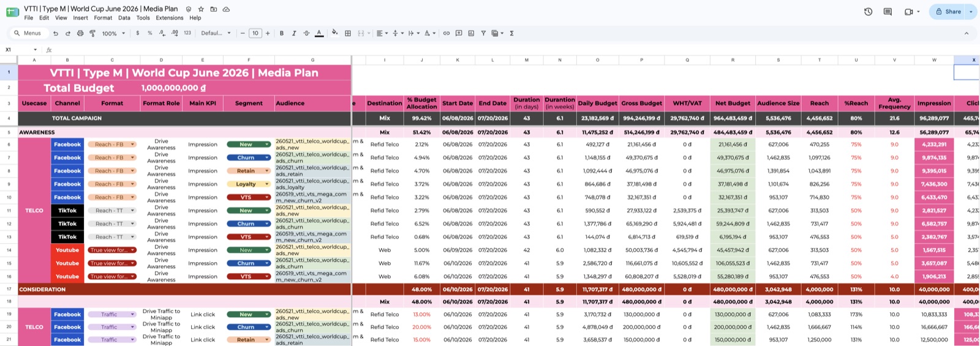Redo the last action
The image size is (980, 346).
(x=68, y=33)
